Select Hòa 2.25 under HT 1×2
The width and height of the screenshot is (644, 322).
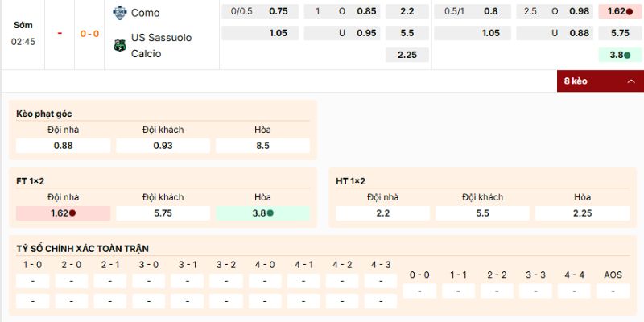(582, 213)
